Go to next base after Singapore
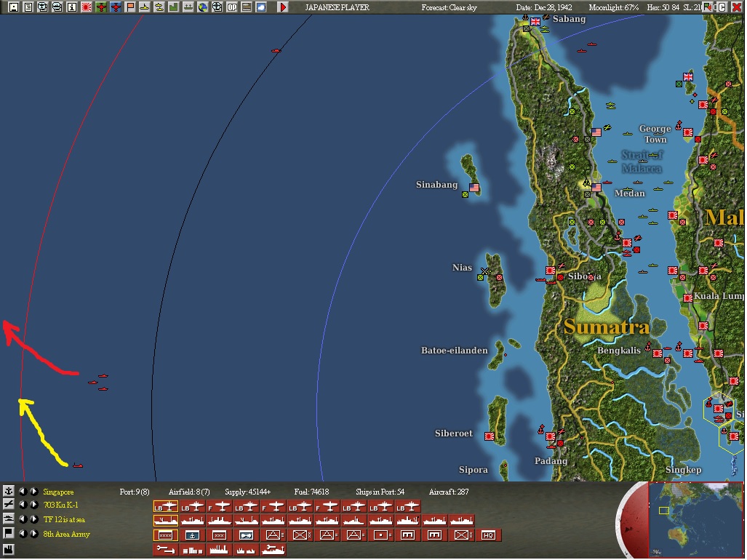 pyautogui.click(x=34, y=492)
